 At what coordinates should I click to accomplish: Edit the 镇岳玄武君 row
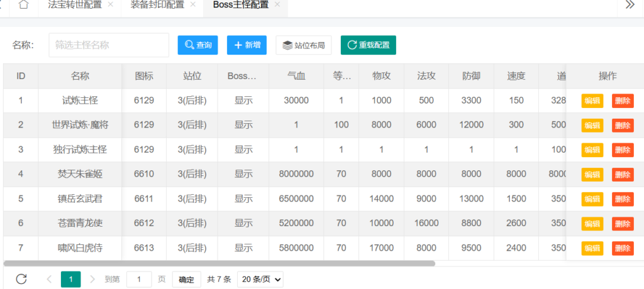[x=592, y=200]
